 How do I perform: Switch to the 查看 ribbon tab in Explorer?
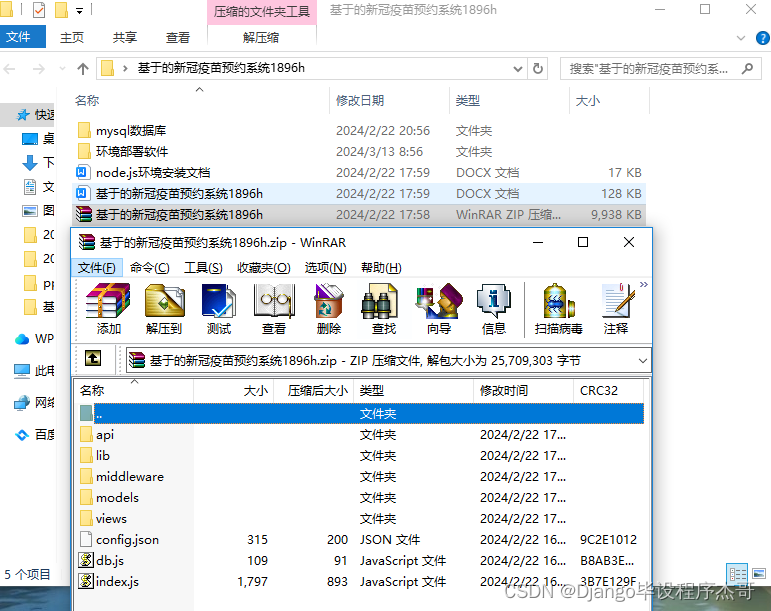(x=178, y=37)
